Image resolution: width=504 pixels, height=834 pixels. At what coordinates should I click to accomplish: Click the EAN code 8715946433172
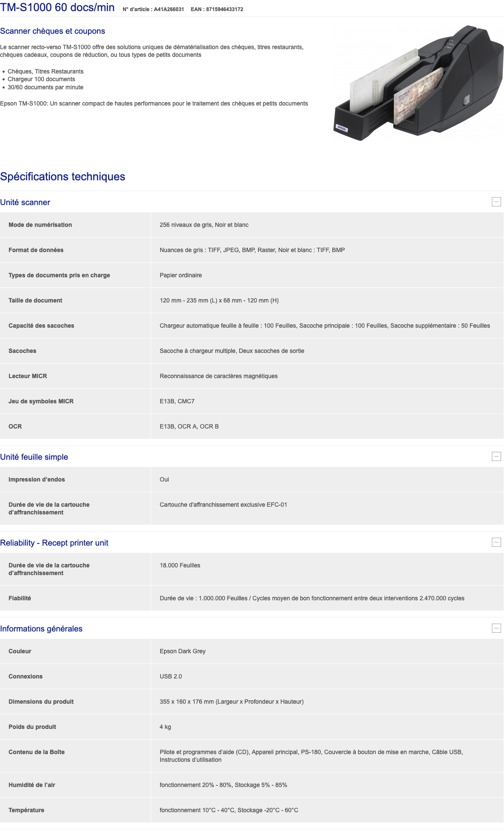(224, 9)
